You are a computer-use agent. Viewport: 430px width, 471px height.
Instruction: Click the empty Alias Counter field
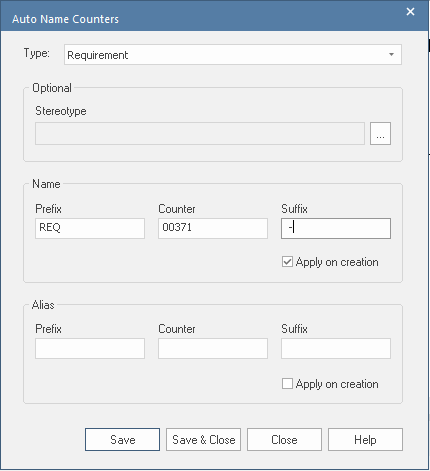213,348
